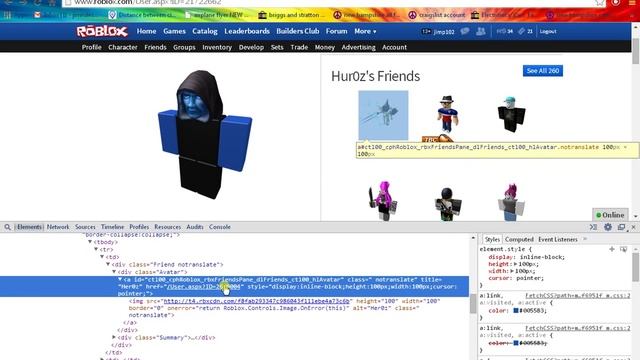Open the Trade submenu link
The image size is (640, 360).
(x=299, y=47)
